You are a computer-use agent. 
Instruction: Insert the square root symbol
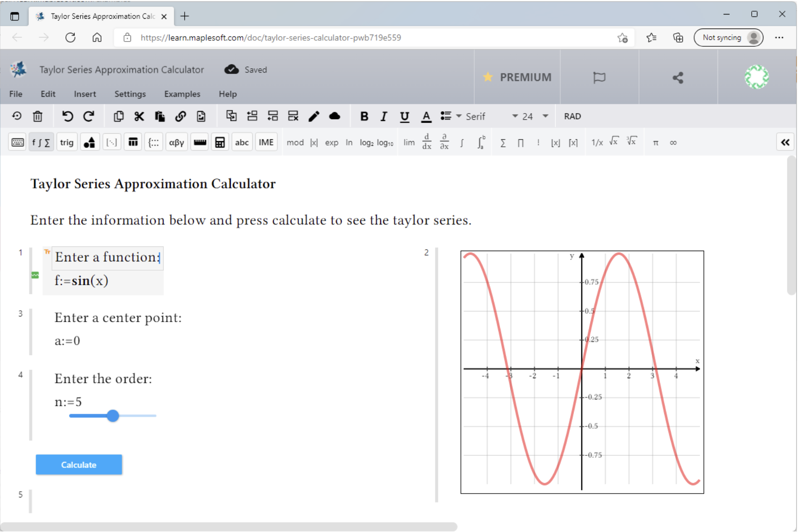tap(614, 141)
